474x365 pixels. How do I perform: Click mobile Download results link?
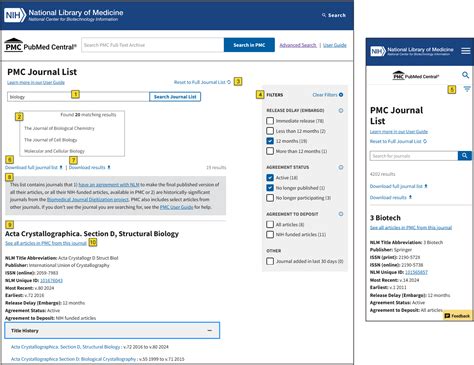pos(388,198)
